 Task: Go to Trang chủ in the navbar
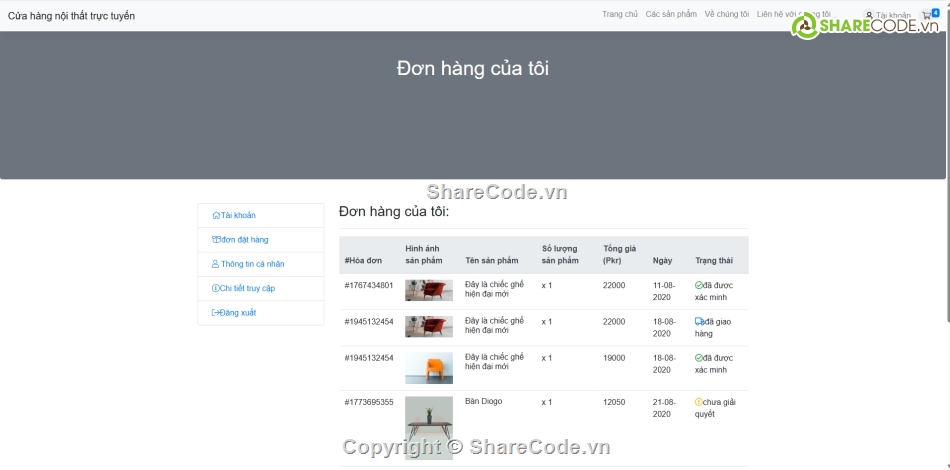pyautogui.click(x=619, y=15)
